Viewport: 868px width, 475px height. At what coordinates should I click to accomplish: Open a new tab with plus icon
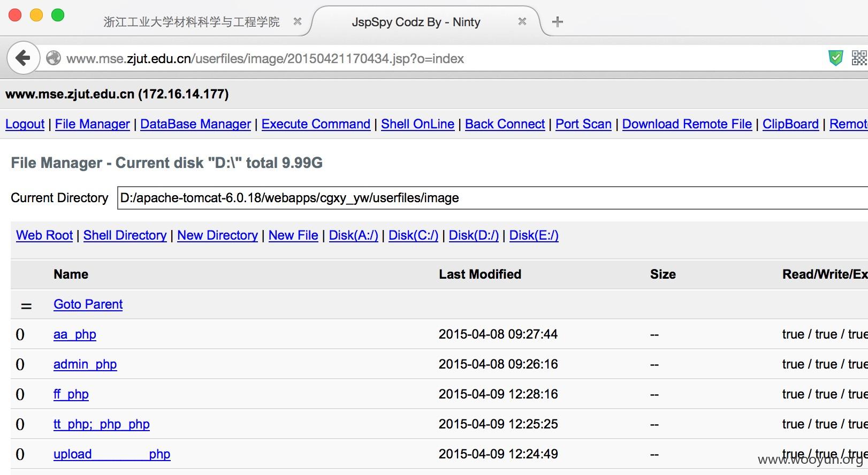[x=557, y=22]
